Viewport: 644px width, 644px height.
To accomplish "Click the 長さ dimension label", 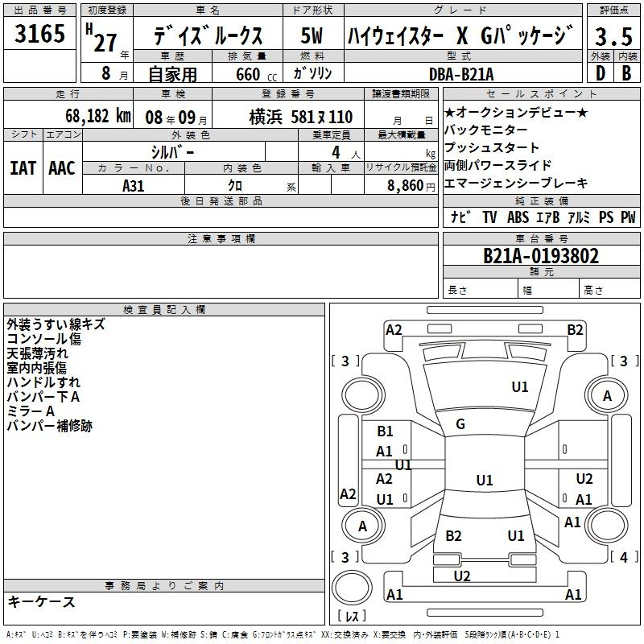I will [458, 291].
